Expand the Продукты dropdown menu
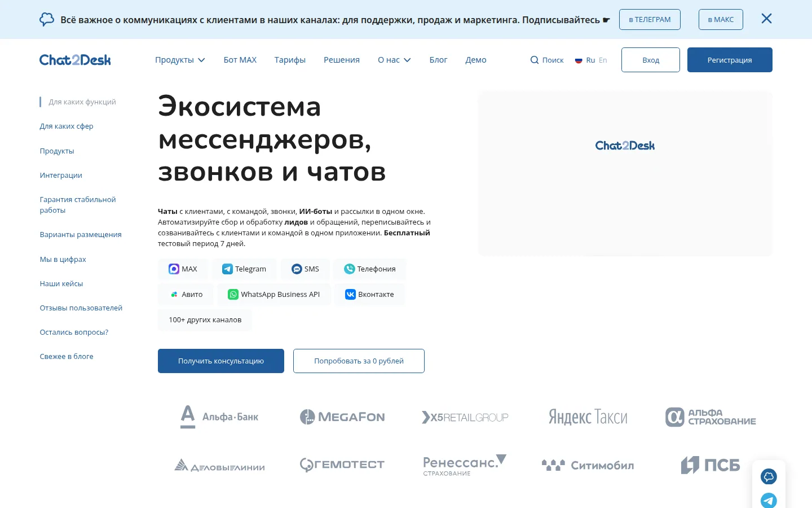Viewport: 812px width, 508px height. point(180,60)
